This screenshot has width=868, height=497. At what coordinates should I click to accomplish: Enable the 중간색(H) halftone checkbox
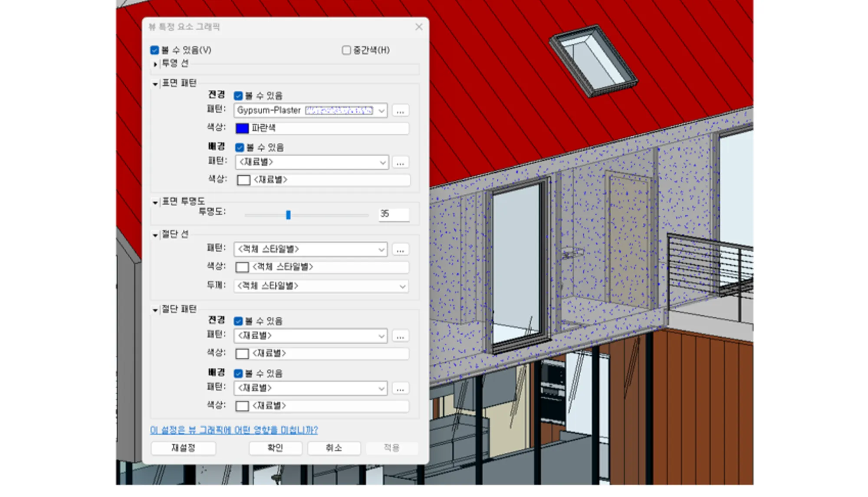(x=346, y=50)
